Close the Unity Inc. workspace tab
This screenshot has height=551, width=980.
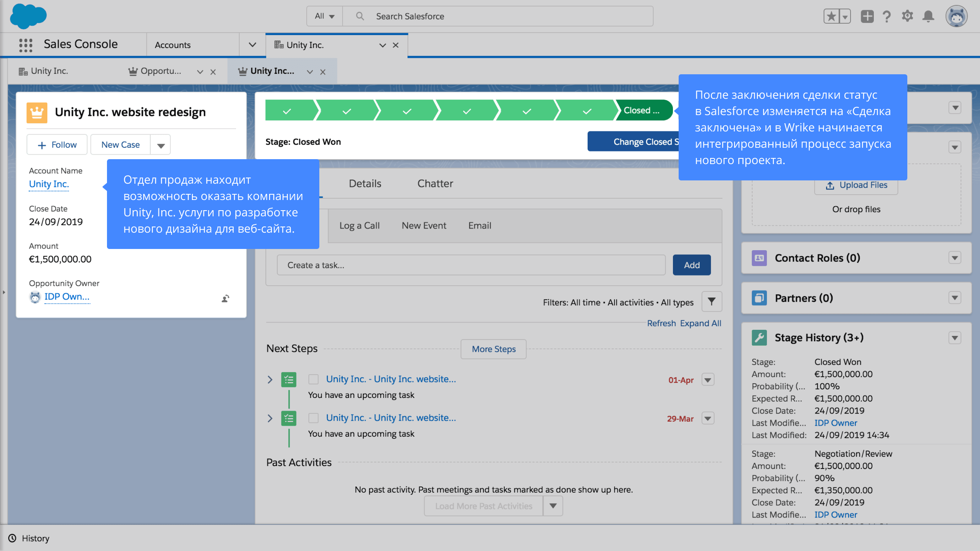[396, 45]
